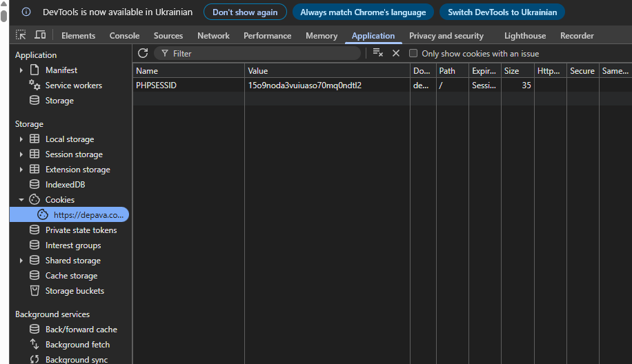Screen dimensions: 632x364
Task: Click the cookie Filter input field
Action: point(258,53)
